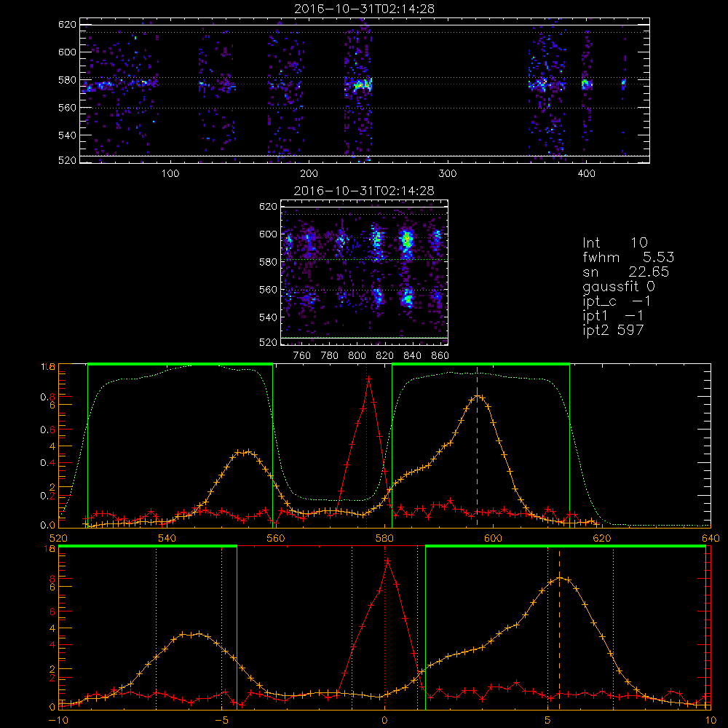The width and height of the screenshot is (728, 728).
Task: Click the '100' x-axis label of the top spectrogram
Action: (170, 174)
